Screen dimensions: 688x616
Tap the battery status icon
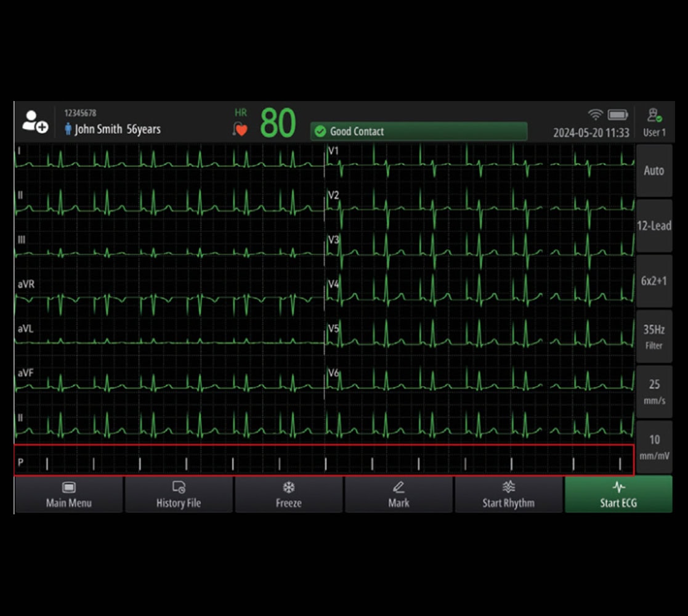[x=617, y=115]
